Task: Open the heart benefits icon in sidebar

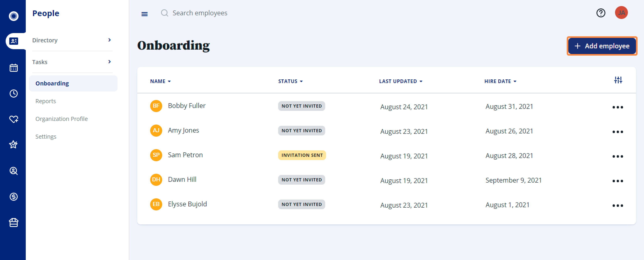Action: (13, 119)
